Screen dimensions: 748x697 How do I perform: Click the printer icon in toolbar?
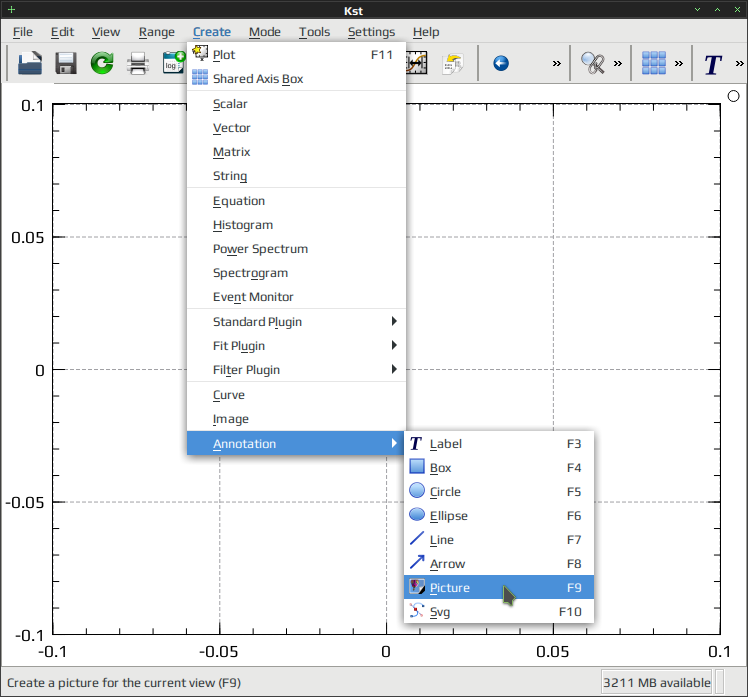point(138,63)
